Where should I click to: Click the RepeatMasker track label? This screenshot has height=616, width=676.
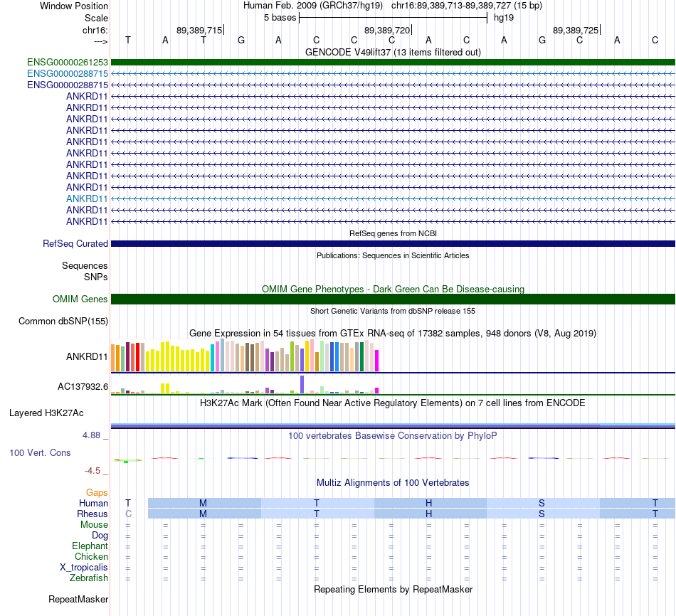point(78,600)
